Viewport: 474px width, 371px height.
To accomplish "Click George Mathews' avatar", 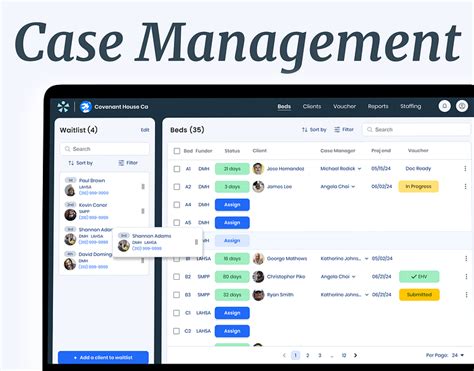I will (x=258, y=258).
